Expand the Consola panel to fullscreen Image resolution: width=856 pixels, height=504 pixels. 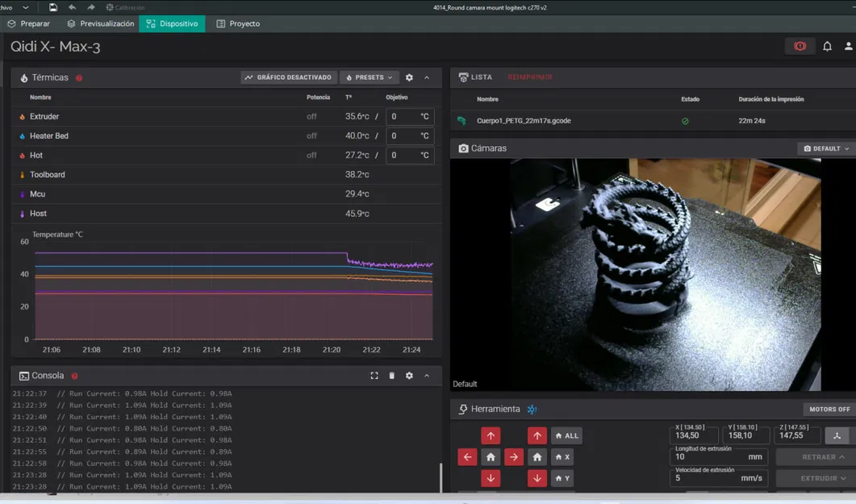(374, 376)
